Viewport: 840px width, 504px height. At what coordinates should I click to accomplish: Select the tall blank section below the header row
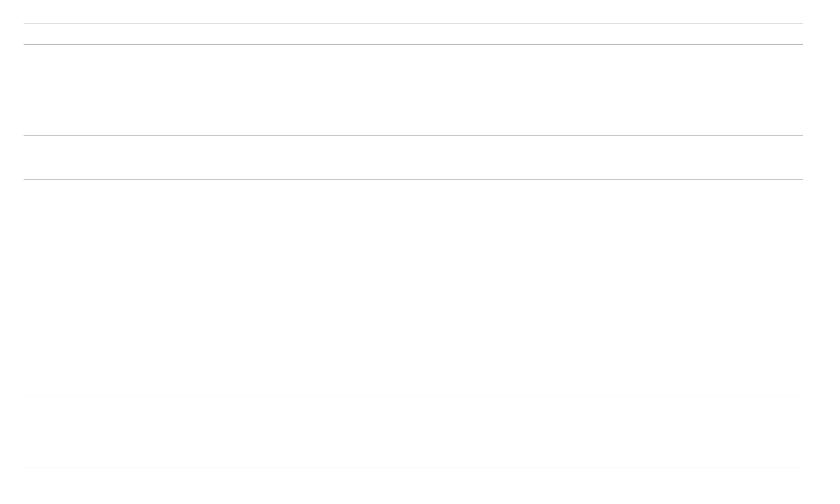click(413, 90)
